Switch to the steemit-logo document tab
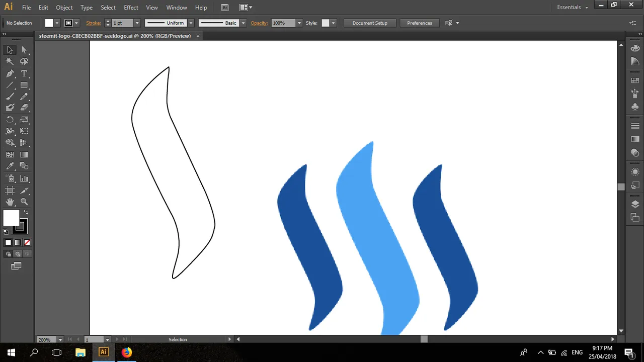This screenshot has height=362, width=644. tap(115, 36)
